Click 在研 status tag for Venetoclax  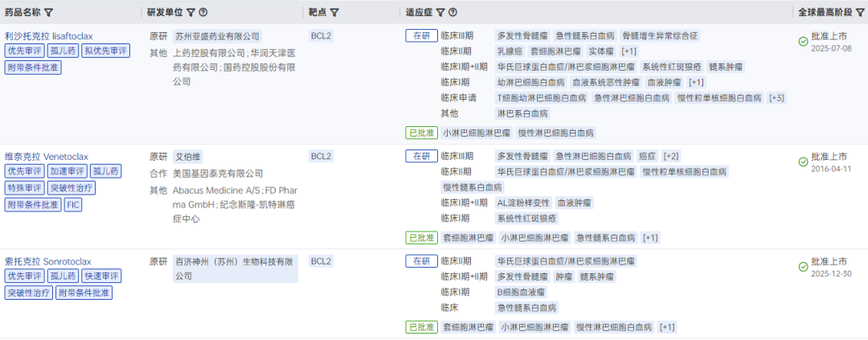pos(422,156)
